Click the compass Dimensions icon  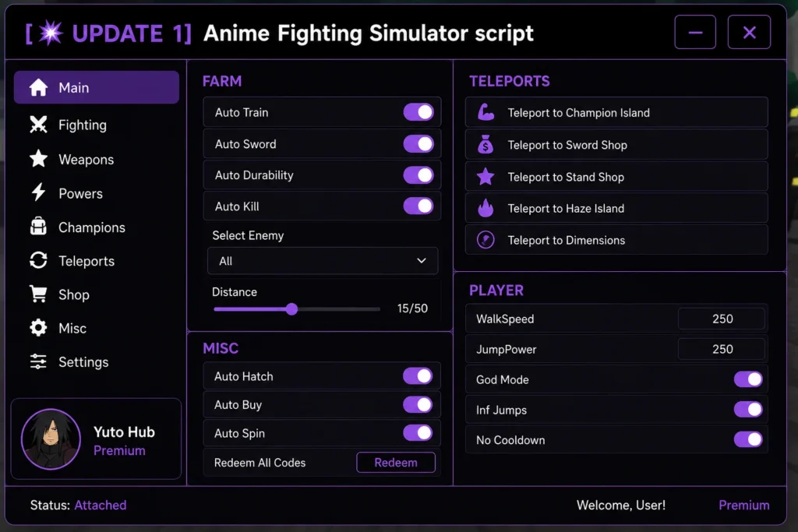486,240
